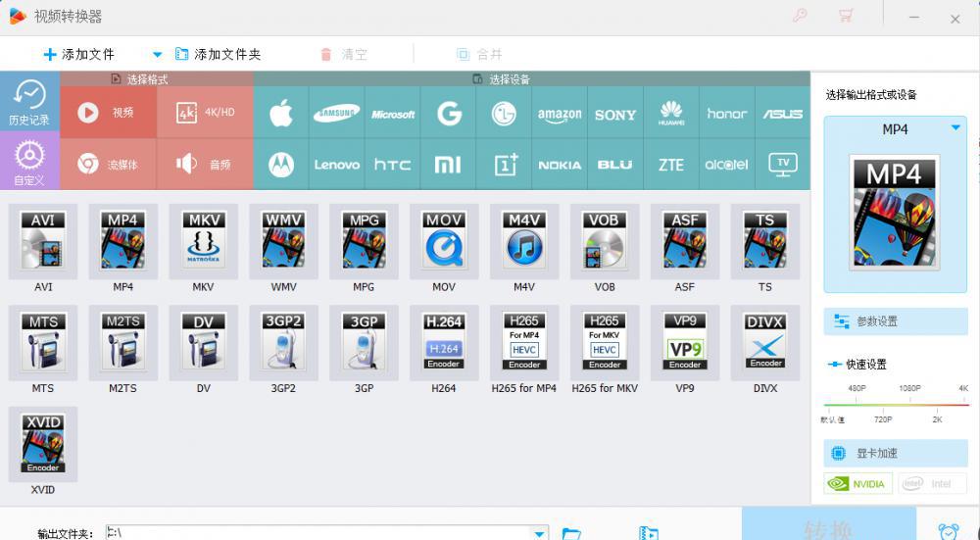The width and height of the screenshot is (980, 540).
Task: Select the ASF format icon
Action: [684, 241]
